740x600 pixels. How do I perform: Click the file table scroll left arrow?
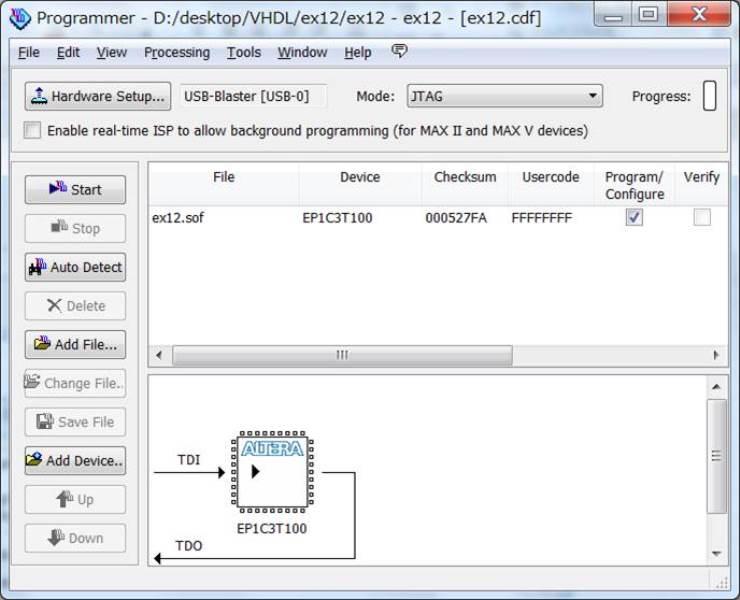pyautogui.click(x=159, y=355)
